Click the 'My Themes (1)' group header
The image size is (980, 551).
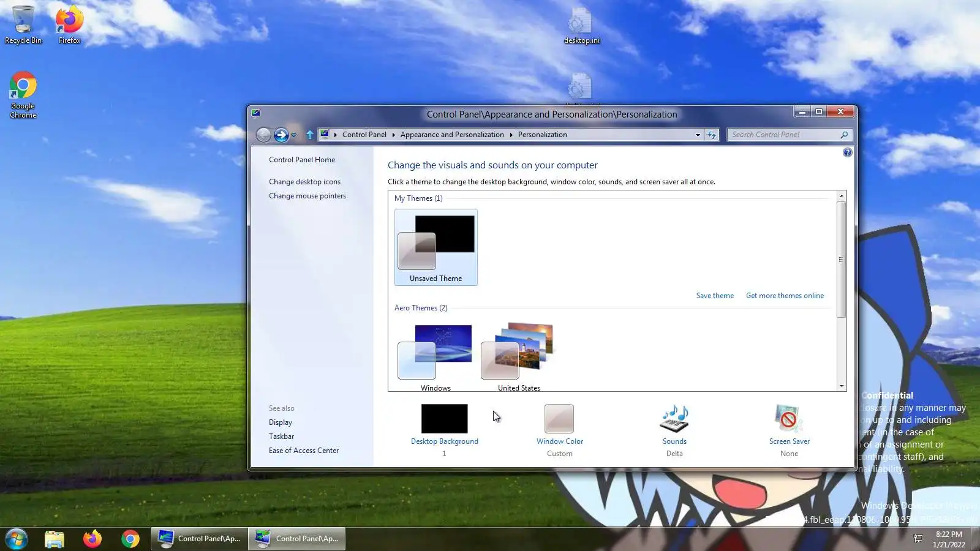(x=418, y=198)
